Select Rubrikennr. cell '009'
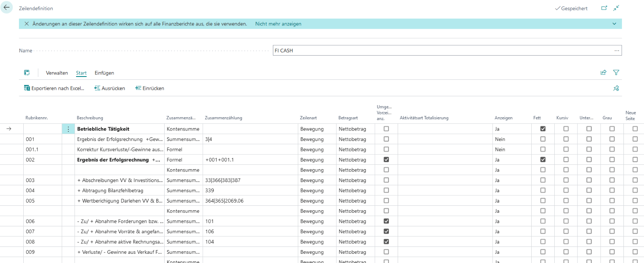 coord(43,252)
